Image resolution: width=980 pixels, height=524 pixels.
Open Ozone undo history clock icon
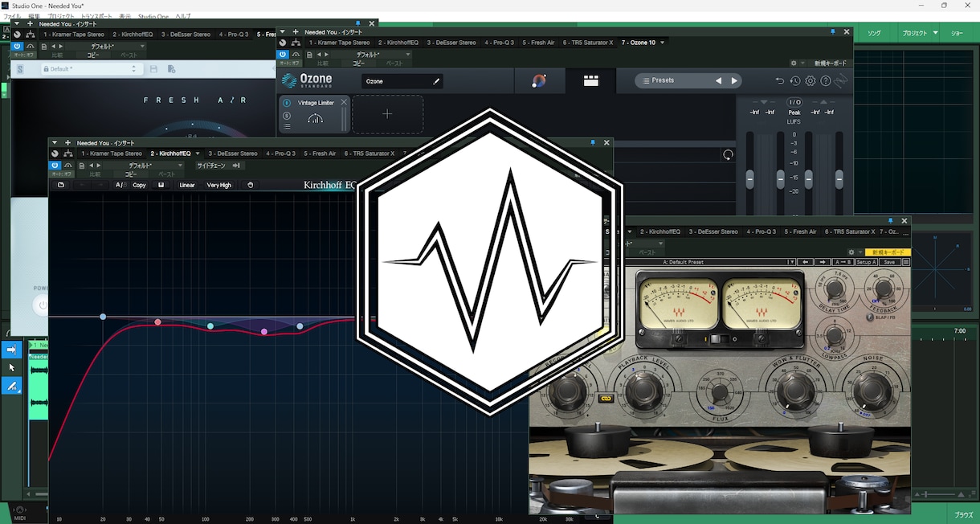click(x=794, y=81)
